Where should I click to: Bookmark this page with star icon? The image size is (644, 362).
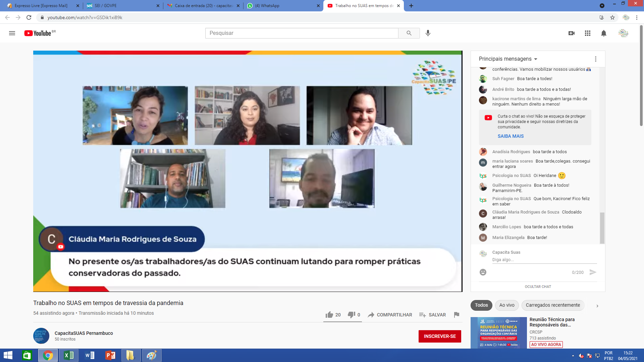pyautogui.click(x=612, y=17)
